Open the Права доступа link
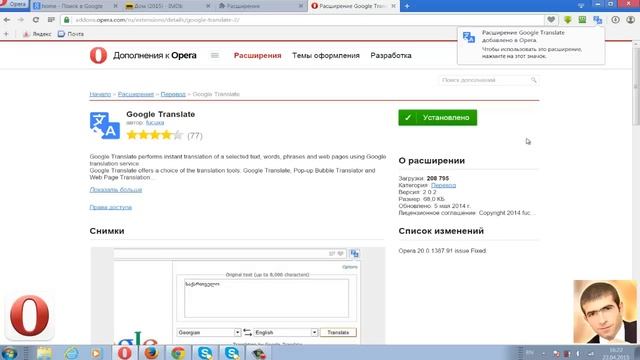This screenshot has height=360, width=640. 111,207
